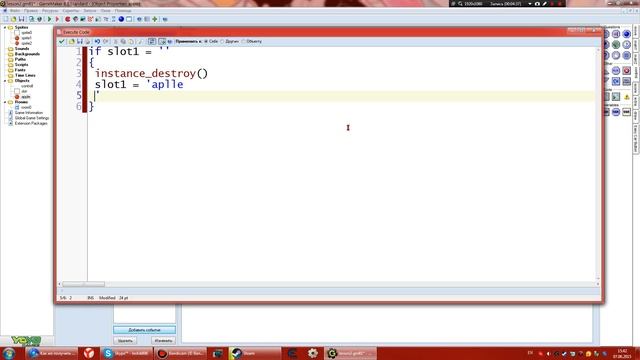This screenshot has height=360, width=640.
Task: Click on 'instance_destroy()' code line
Action: (151, 73)
